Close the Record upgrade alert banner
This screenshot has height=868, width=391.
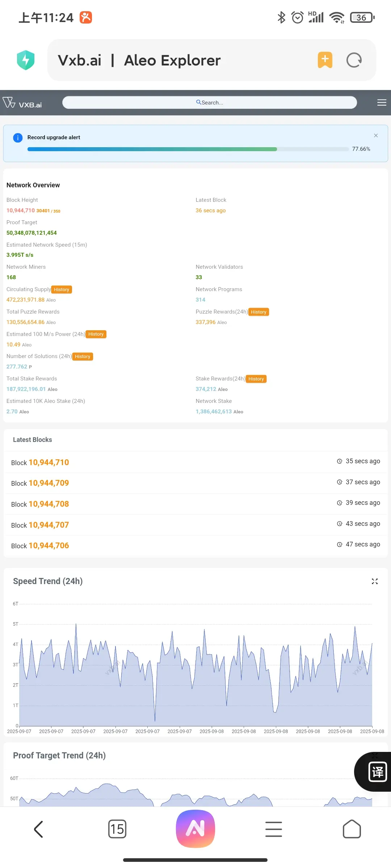[x=376, y=135]
